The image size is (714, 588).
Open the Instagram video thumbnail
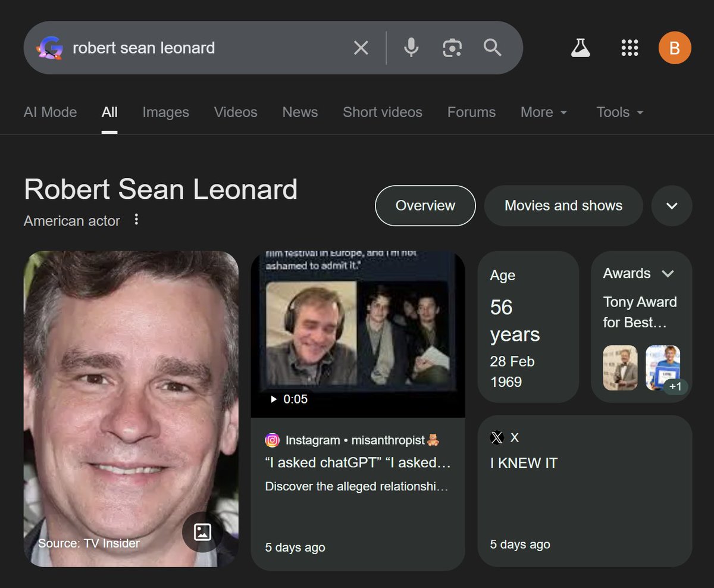358,334
